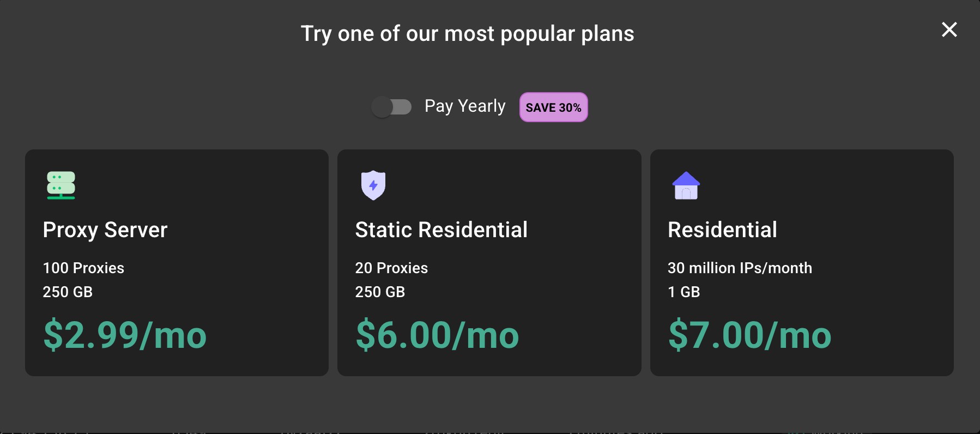Viewport: 980px width, 434px height.
Task: Open the Residential plan heading
Action: (x=722, y=230)
